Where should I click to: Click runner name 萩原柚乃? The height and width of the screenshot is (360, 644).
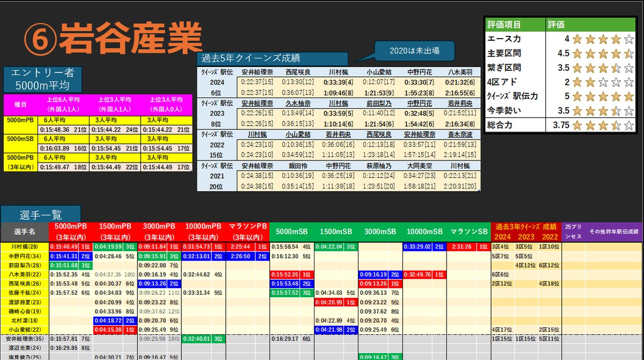[379, 165]
